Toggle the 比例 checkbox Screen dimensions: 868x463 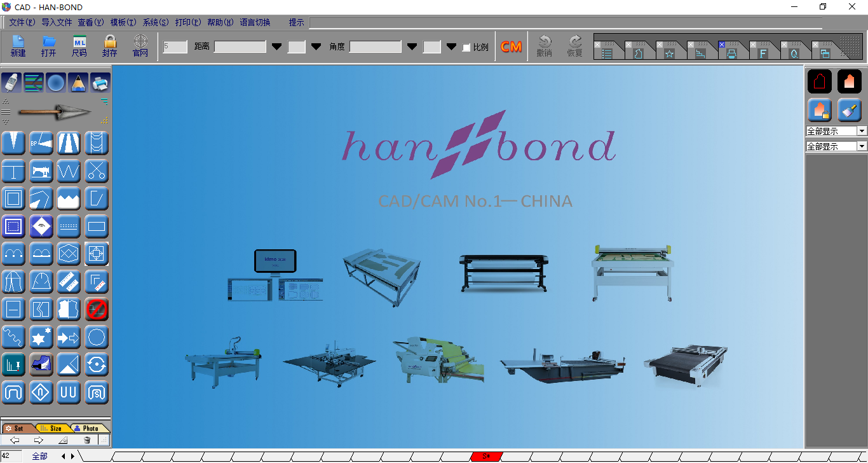click(466, 48)
